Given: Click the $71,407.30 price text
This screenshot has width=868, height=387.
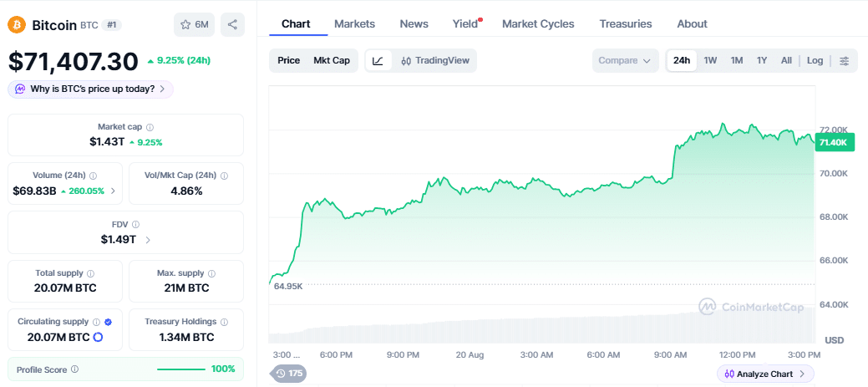Looking at the screenshot, I should pos(73,61).
